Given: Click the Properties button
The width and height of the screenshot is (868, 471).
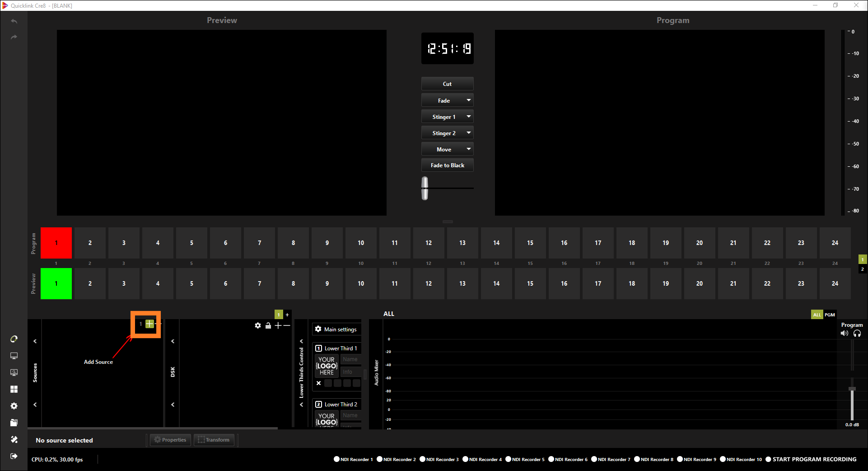Looking at the screenshot, I should pos(170,440).
